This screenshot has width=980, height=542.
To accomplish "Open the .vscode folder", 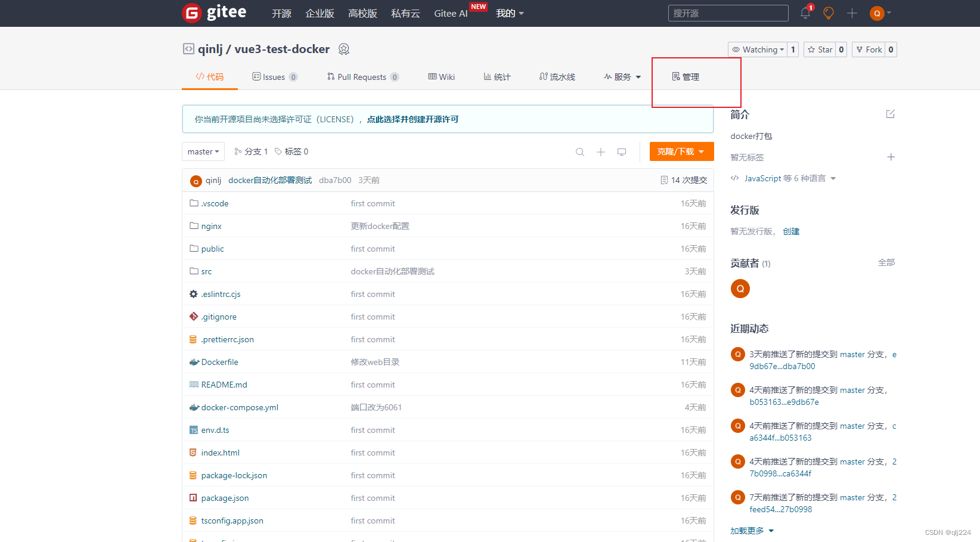I will pos(215,203).
